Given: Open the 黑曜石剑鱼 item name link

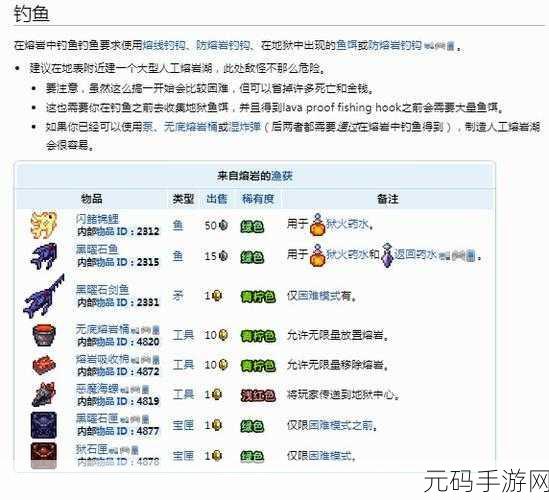Looking at the screenshot, I should click(x=103, y=290).
